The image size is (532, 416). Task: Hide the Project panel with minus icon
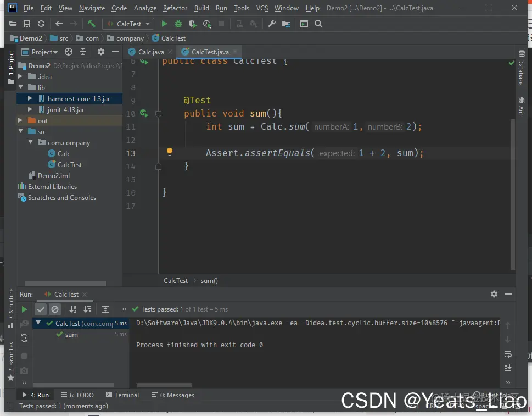[115, 52]
